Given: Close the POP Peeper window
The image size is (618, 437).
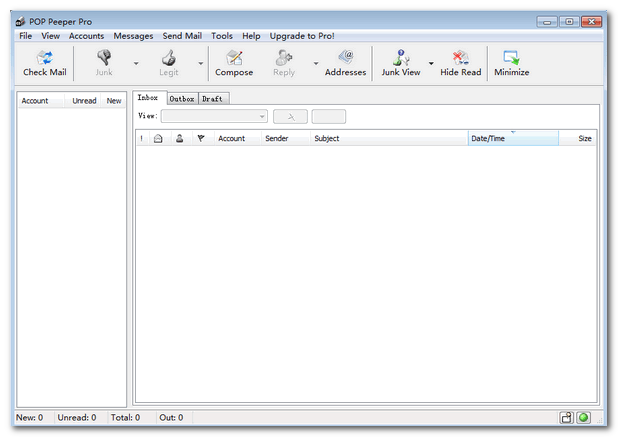Looking at the screenshot, I should click(591, 22).
